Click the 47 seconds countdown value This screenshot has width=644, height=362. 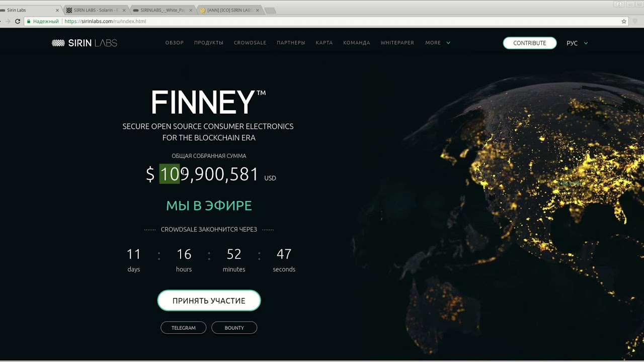(x=284, y=254)
